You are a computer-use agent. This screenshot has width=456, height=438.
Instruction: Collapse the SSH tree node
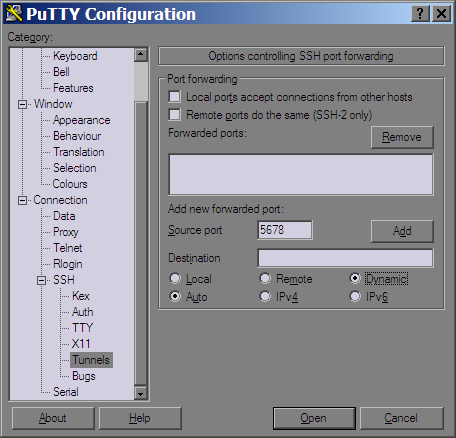41,280
